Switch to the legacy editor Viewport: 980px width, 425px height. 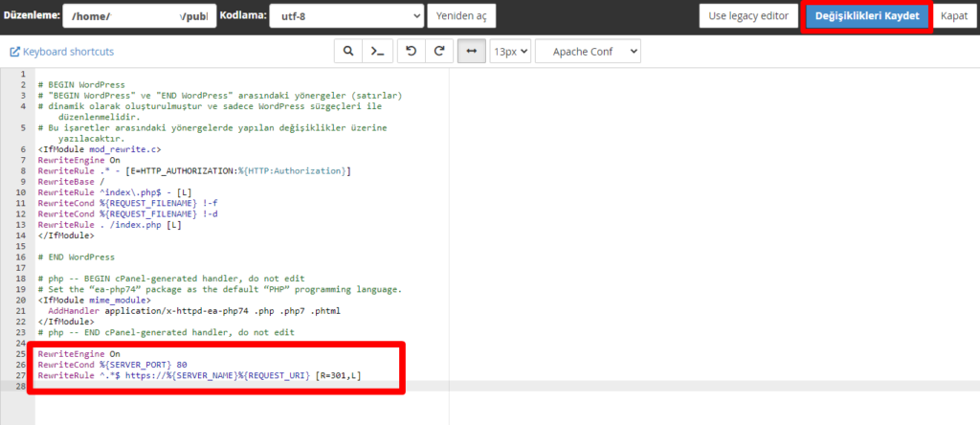click(x=747, y=16)
